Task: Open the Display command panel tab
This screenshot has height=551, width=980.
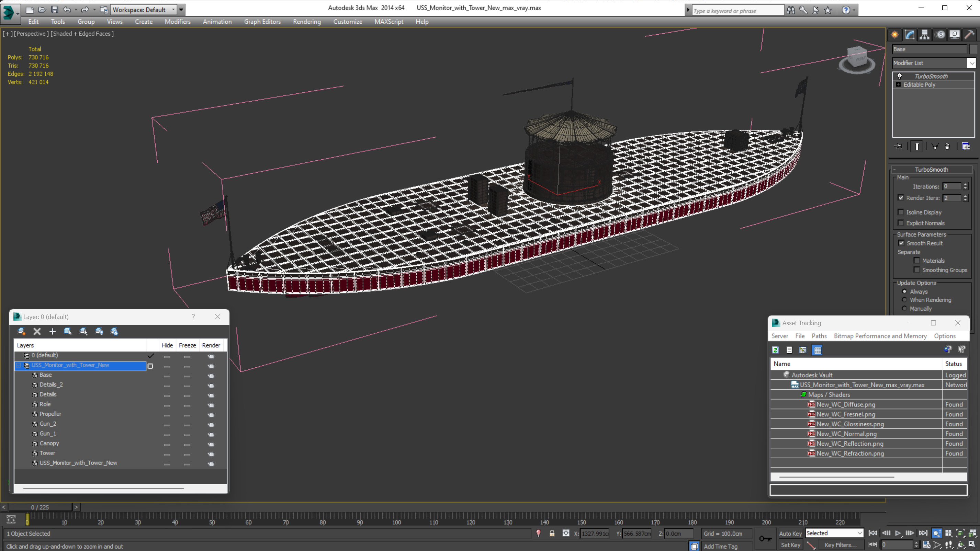Action: click(955, 35)
